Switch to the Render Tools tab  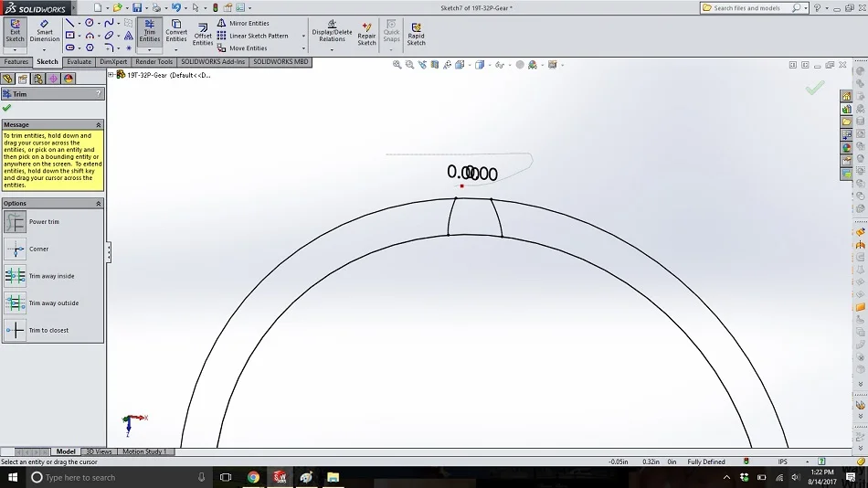153,61
